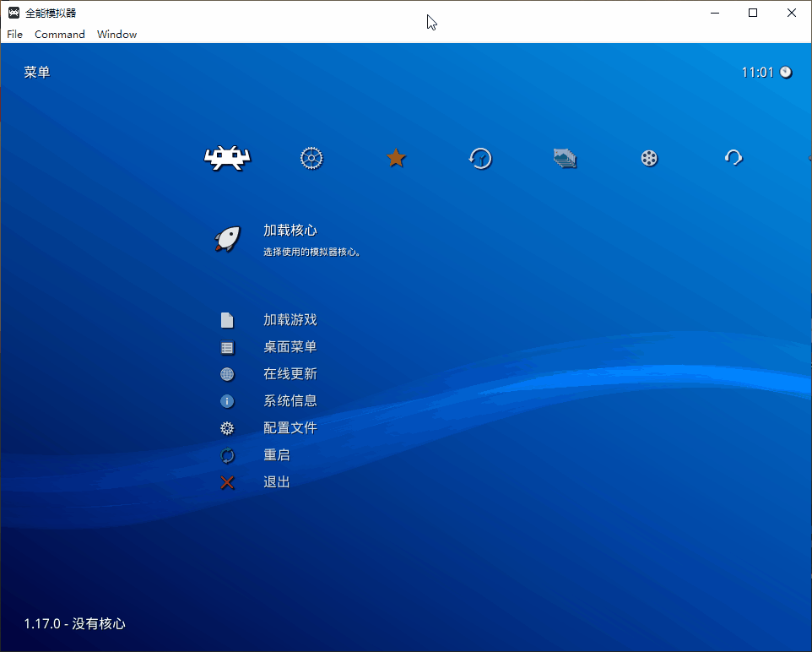Viewport: 812px width, 652px height.
Task: Open the Netplay headset tab icon
Action: (x=734, y=158)
